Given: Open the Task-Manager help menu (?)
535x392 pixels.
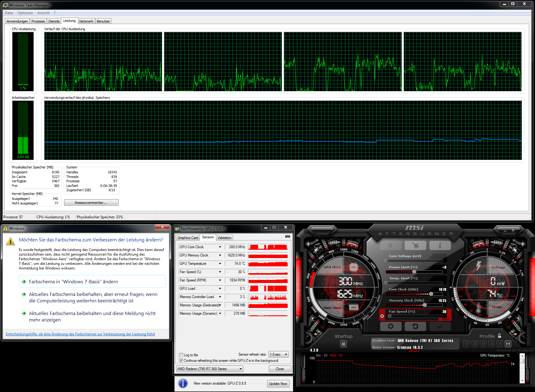Looking at the screenshot, I should [x=55, y=13].
